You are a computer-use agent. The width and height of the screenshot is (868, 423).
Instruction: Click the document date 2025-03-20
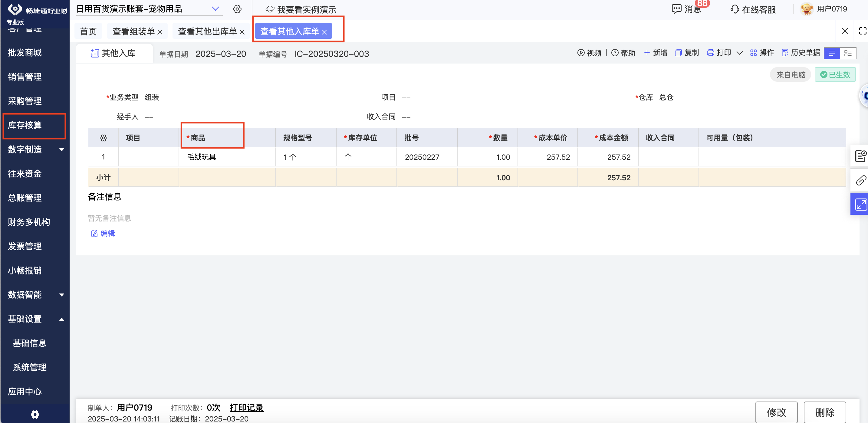pos(221,54)
